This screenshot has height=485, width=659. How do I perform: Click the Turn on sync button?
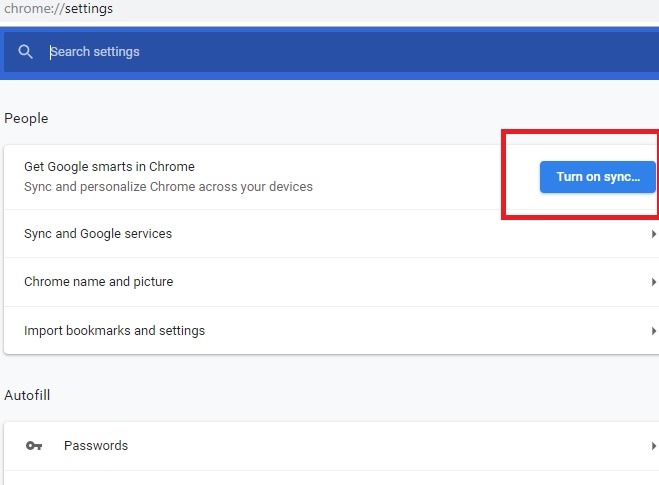(597, 177)
